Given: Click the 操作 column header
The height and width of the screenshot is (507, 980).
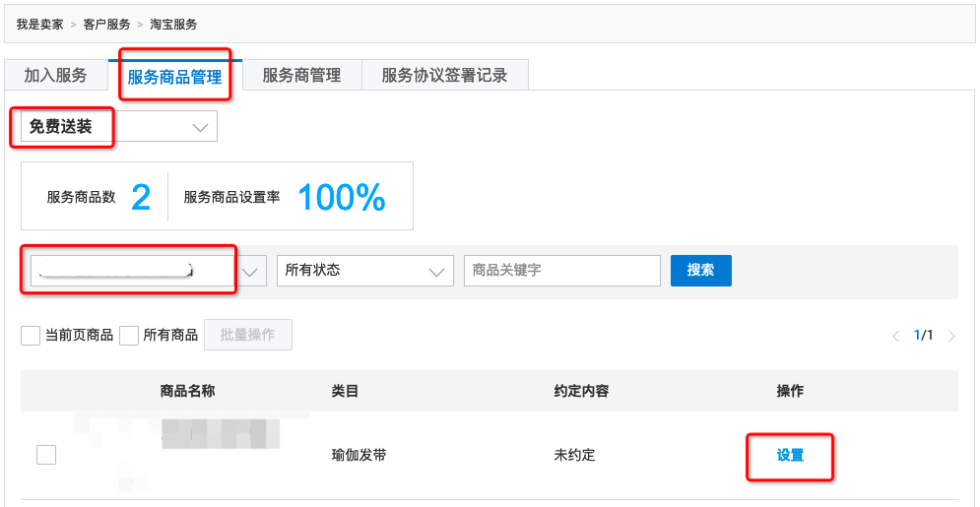Looking at the screenshot, I should pos(790,391).
